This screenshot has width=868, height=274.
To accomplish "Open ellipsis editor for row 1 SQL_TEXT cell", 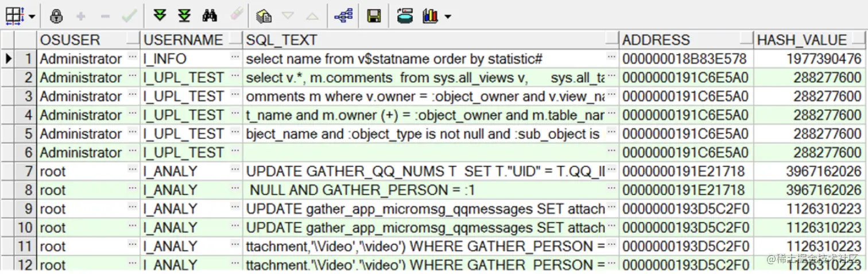I will click(x=612, y=59).
